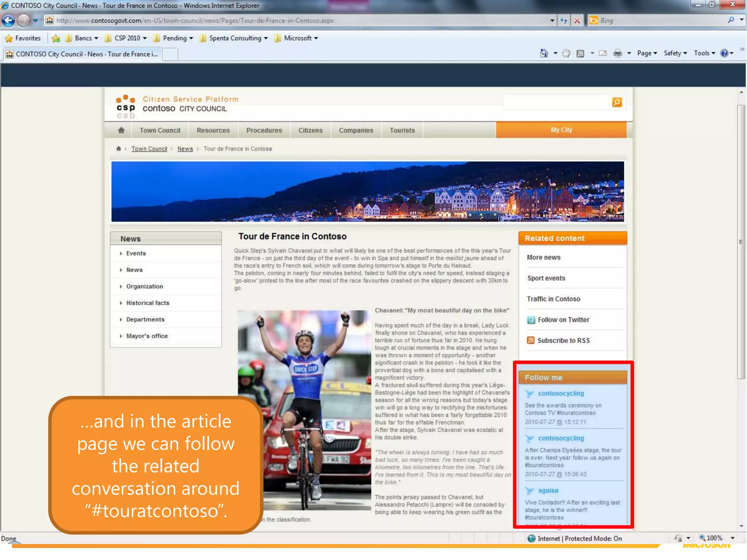The image size is (747, 560).
Task: Open the Help question mark icon
Action: pos(724,53)
